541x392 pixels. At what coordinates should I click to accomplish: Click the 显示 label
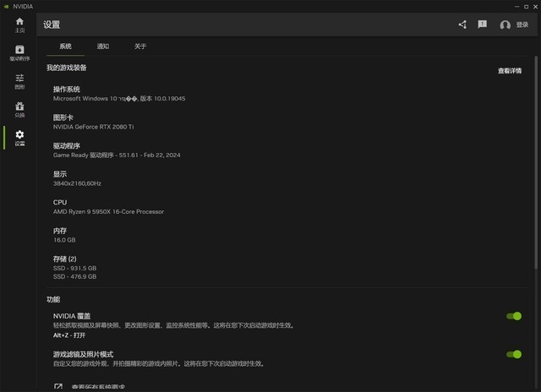click(60, 174)
